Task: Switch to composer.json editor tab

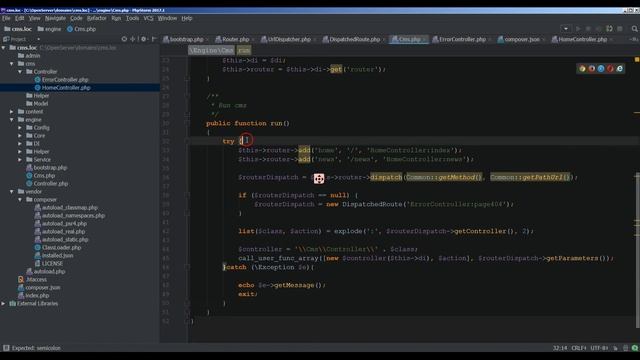Action: 519,39
